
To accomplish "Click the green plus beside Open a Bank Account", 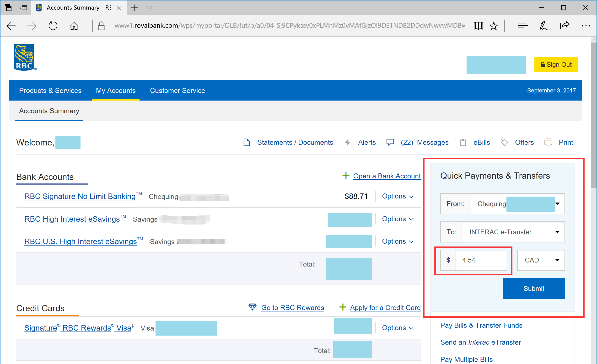I will click(x=346, y=175).
